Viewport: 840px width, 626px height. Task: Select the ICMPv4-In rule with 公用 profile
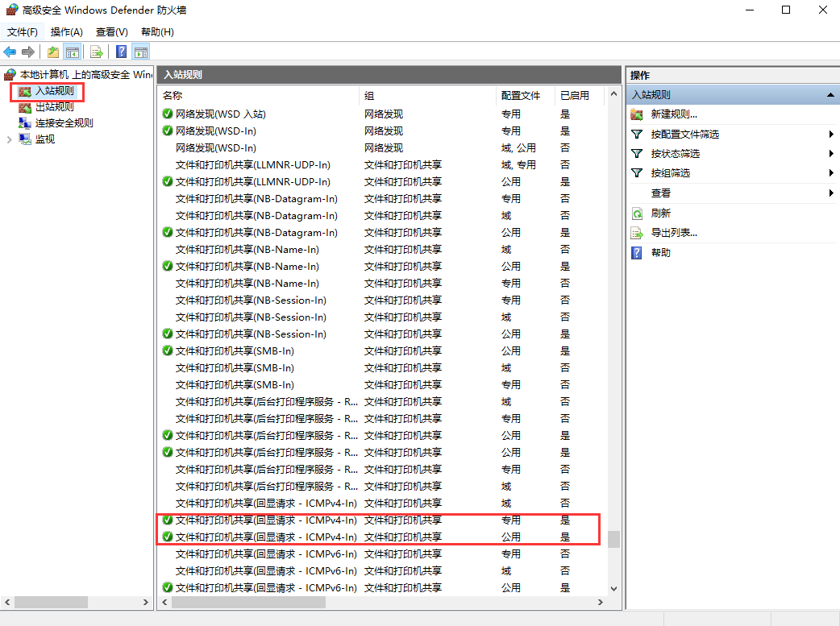(382, 537)
